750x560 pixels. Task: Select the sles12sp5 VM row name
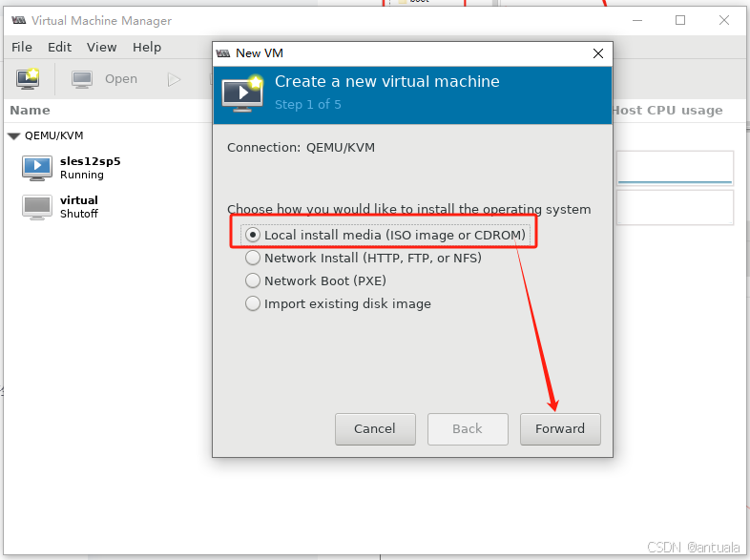[x=91, y=161]
